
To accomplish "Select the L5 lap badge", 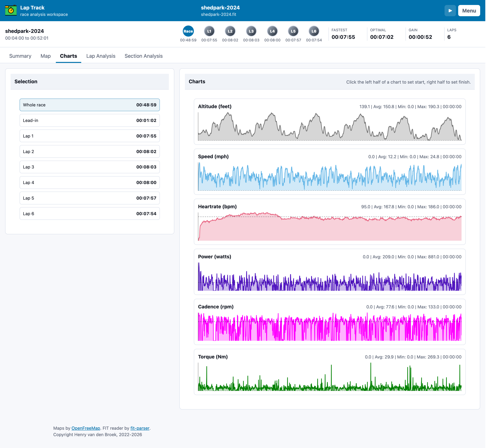I will [293, 31].
